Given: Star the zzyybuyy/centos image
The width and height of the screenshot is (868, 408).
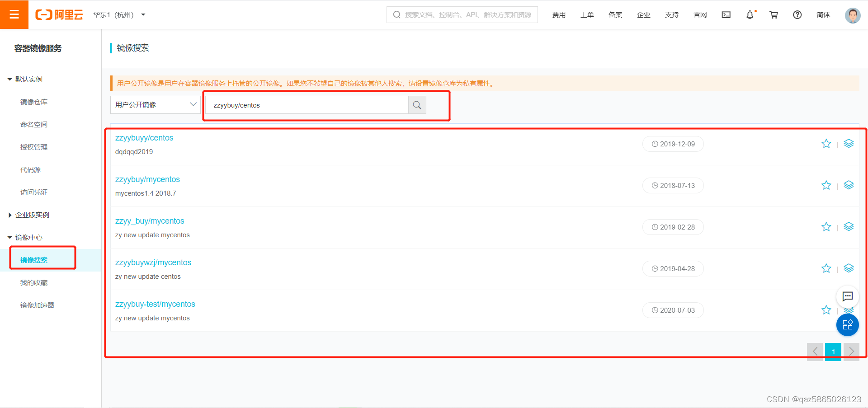Looking at the screenshot, I should (826, 144).
